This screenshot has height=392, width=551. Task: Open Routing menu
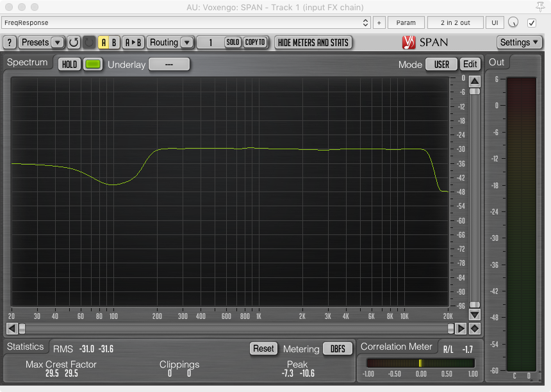pos(164,42)
